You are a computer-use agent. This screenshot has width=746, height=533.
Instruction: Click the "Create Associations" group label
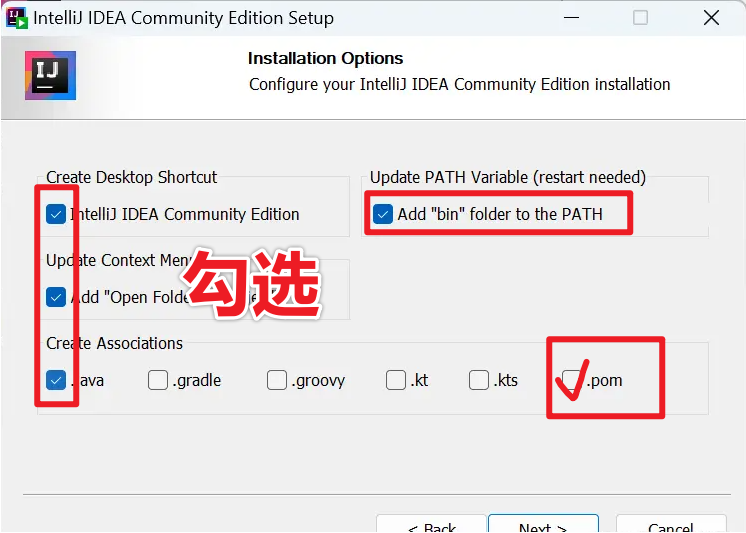coord(115,343)
